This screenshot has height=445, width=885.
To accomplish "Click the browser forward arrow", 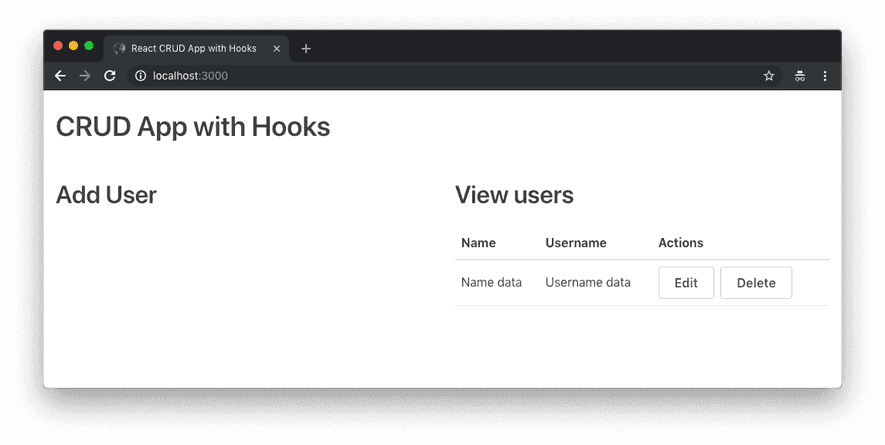I will click(85, 76).
